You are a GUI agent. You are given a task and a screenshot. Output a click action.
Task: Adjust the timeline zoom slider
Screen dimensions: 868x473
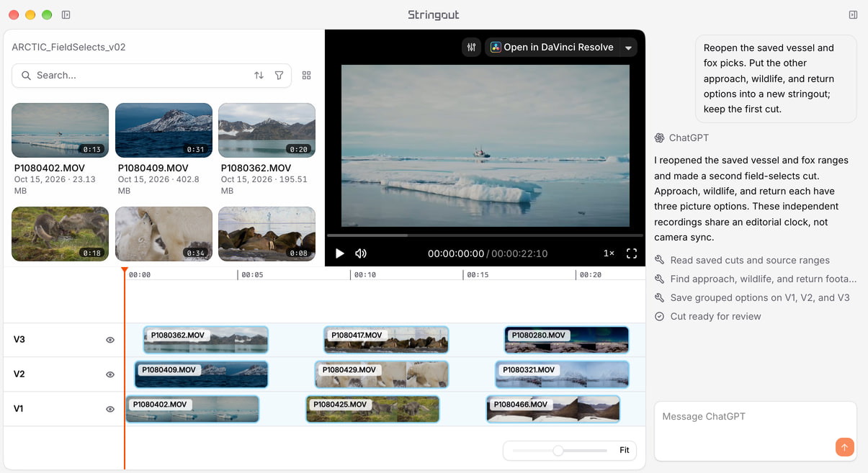(559, 451)
